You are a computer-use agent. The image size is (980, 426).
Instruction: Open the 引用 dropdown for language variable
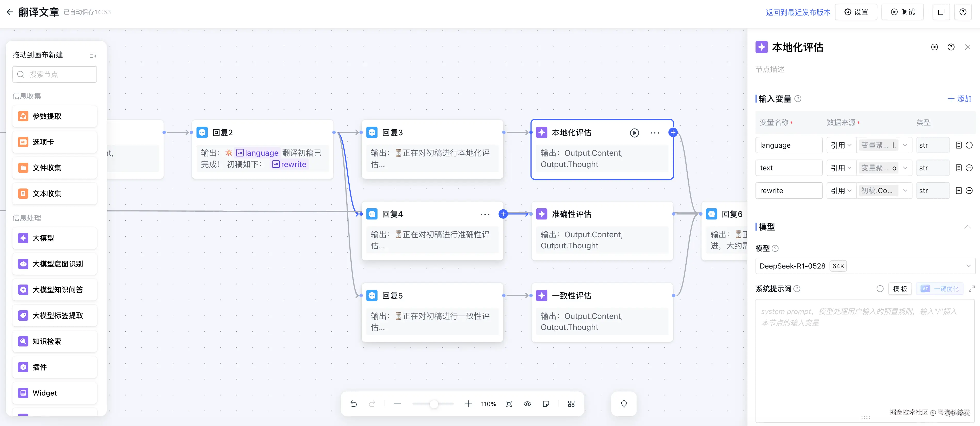pyautogui.click(x=841, y=145)
